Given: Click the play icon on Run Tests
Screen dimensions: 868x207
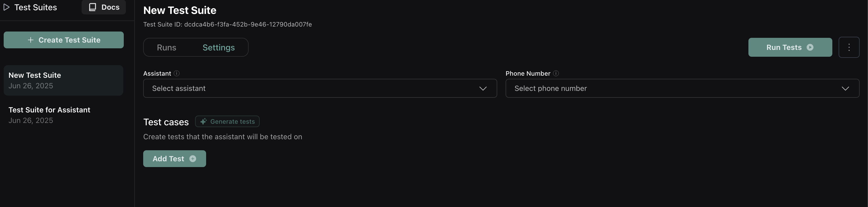Looking at the screenshot, I should tap(810, 47).
